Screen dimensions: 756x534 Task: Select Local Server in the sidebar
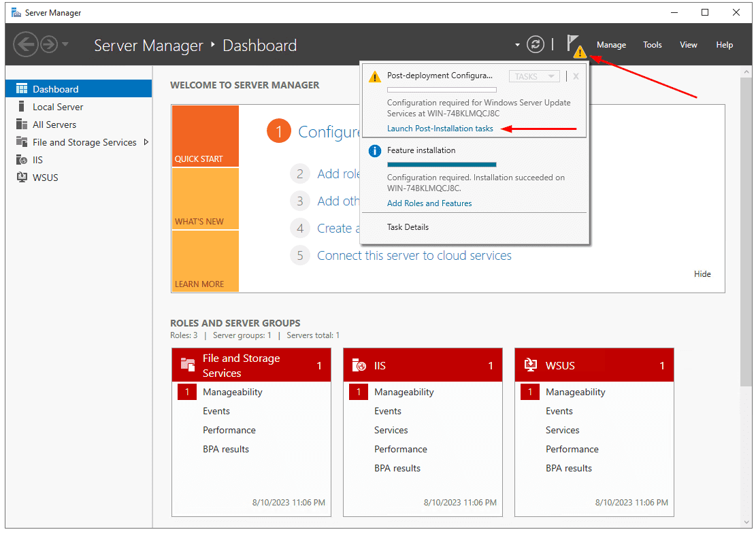click(x=78, y=107)
